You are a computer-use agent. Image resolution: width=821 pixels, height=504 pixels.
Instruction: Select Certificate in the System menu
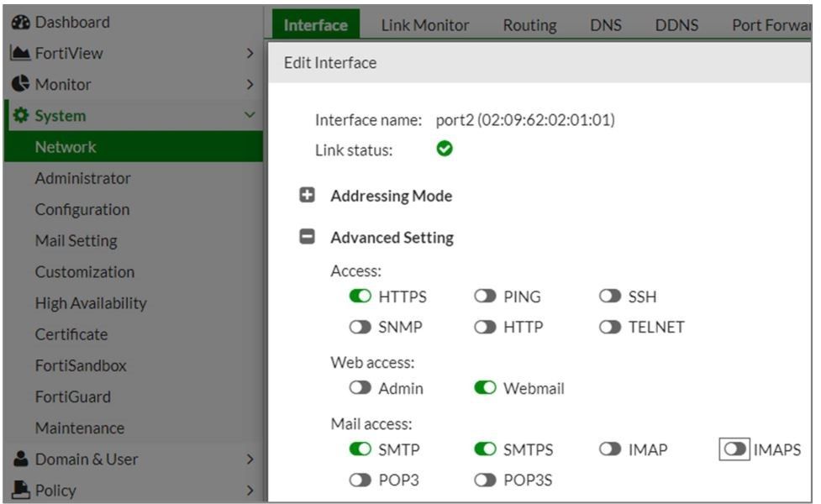(71, 334)
